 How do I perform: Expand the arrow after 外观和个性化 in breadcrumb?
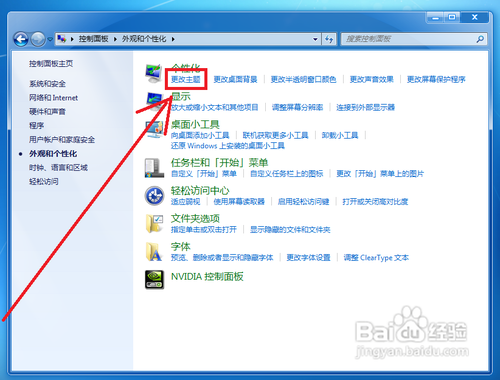173,39
